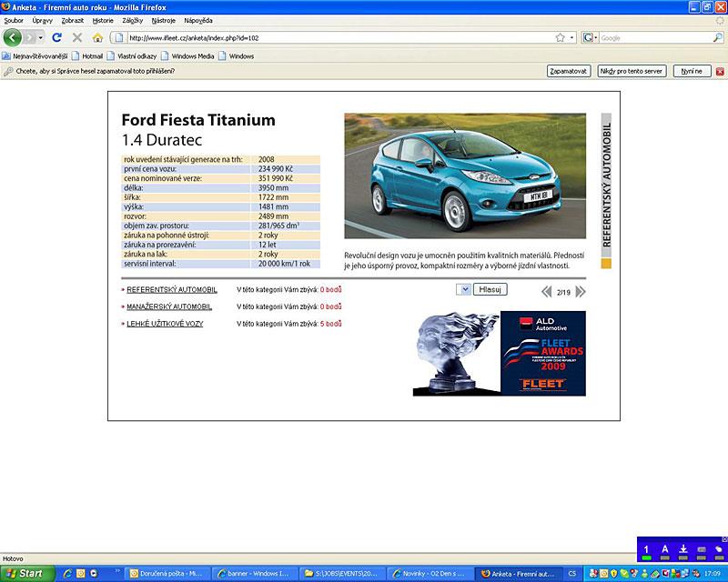Click the 1.4 Duratec subtitle
Viewport: 728px width, 582px height.
click(162, 140)
